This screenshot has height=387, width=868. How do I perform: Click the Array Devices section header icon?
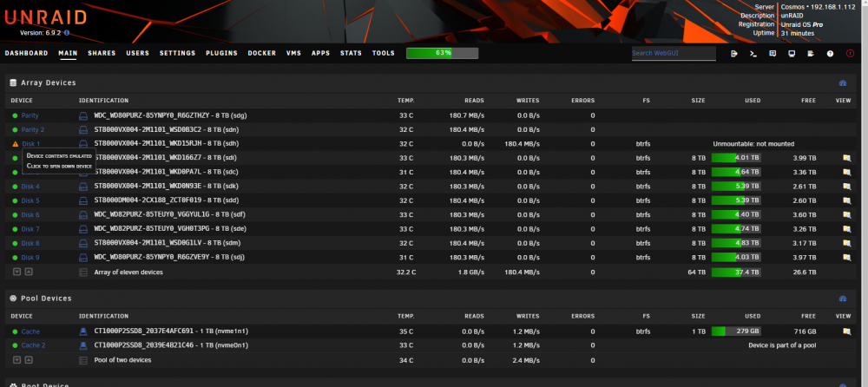tap(13, 82)
